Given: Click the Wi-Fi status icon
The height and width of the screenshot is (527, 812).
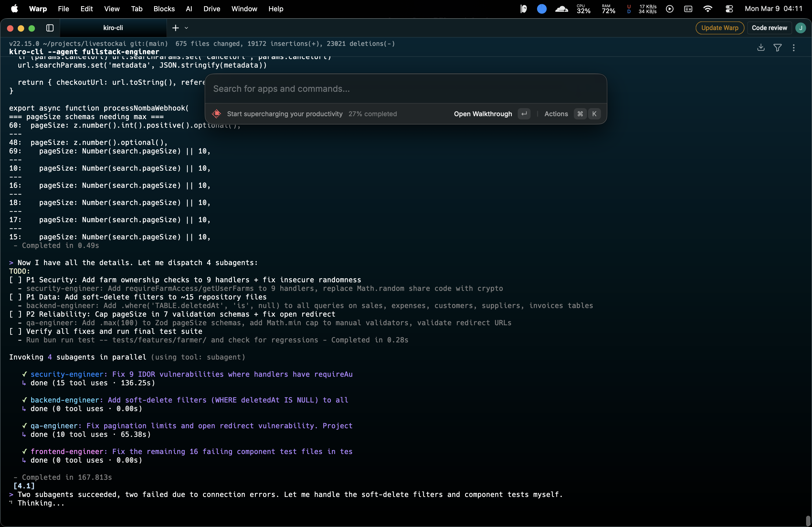Looking at the screenshot, I should [708, 9].
